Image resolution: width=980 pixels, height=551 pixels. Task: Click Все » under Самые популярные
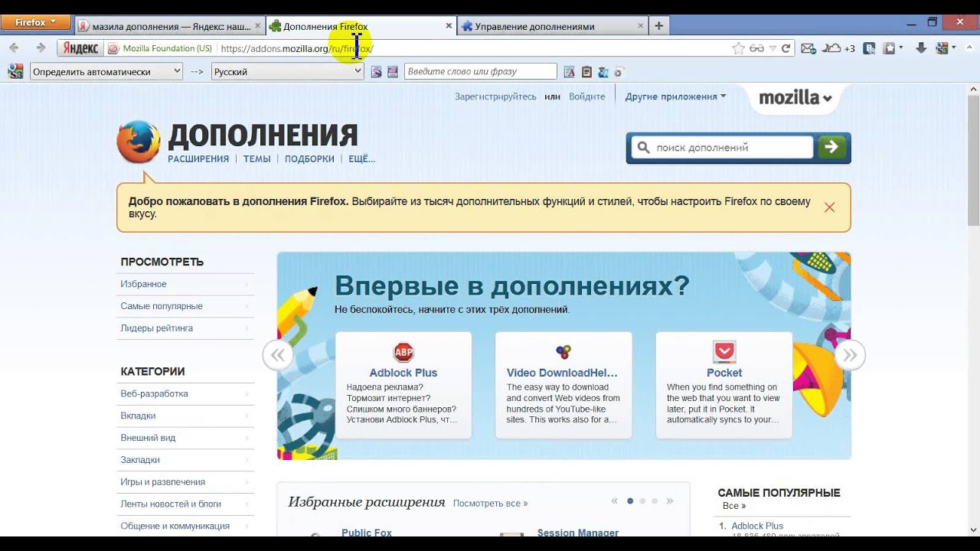(x=734, y=506)
